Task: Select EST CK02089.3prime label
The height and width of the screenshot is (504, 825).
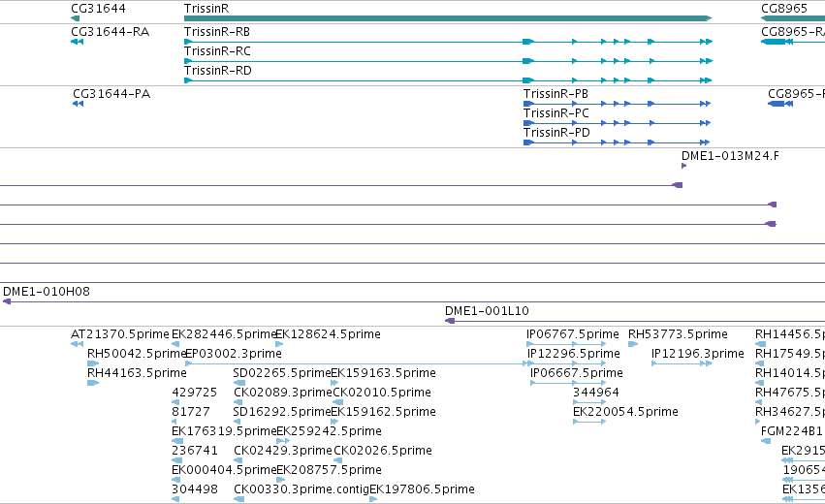Action: [x=283, y=393]
